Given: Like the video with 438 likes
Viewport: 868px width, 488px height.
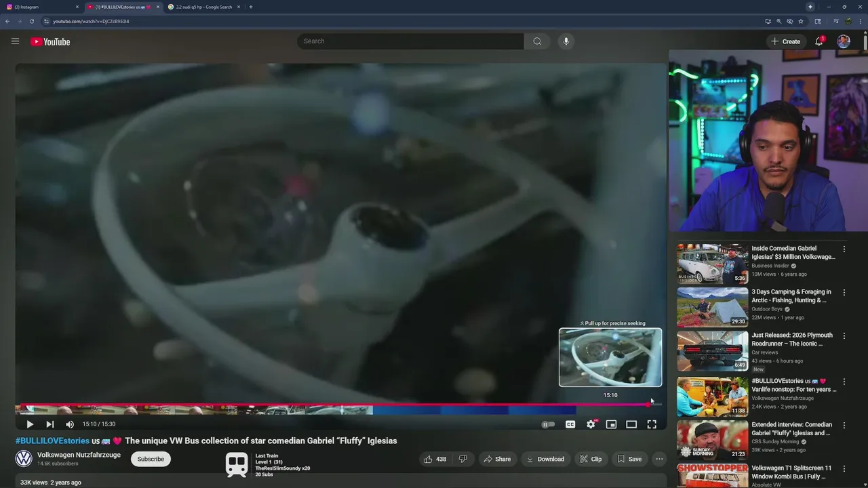Looking at the screenshot, I should [x=435, y=459].
